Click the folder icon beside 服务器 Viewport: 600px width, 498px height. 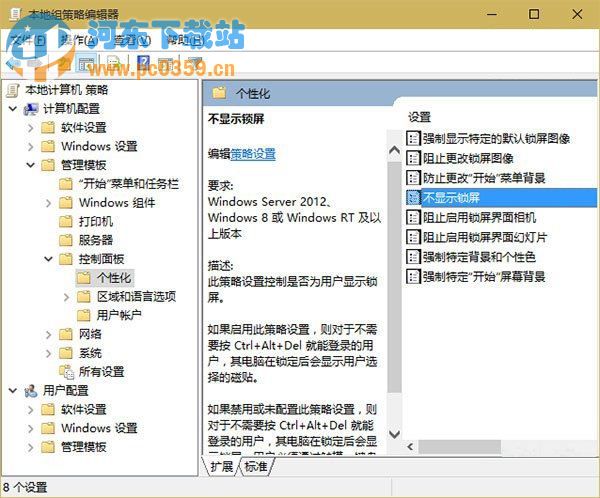(x=66, y=240)
